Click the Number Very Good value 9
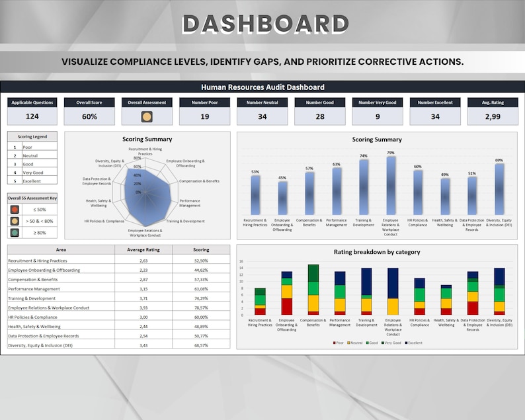 coord(378,116)
